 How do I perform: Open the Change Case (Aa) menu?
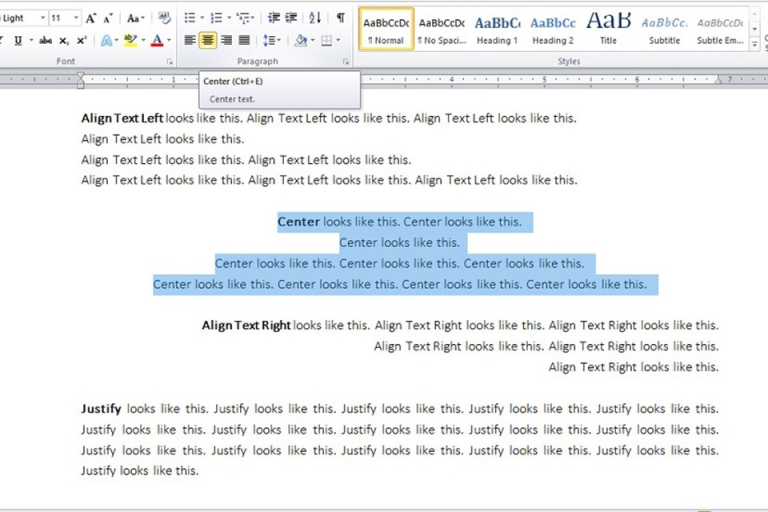(135, 19)
